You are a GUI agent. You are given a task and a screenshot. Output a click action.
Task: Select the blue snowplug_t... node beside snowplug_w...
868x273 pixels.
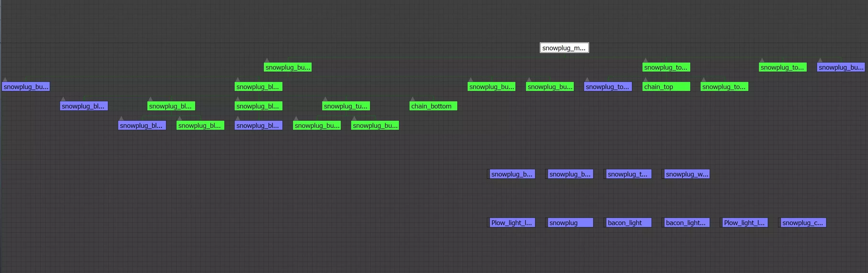click(x=628, y=174)
